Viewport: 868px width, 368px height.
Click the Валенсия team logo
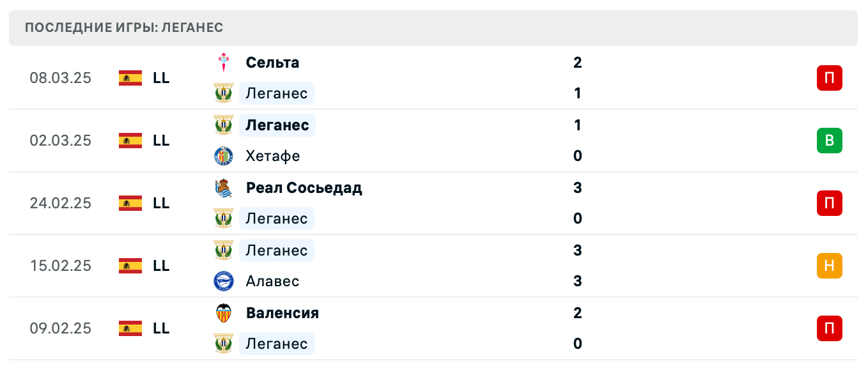click(x=223, y=313)
